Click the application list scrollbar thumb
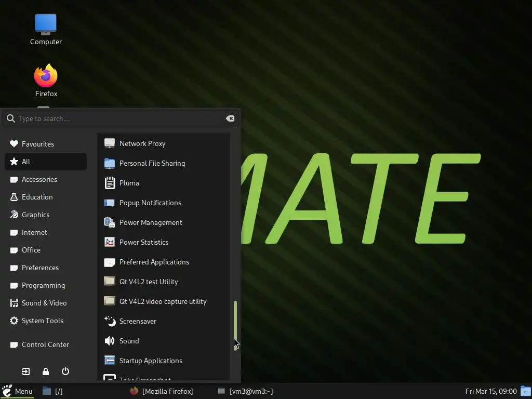532x399 pixels. (x=235, y=325)
